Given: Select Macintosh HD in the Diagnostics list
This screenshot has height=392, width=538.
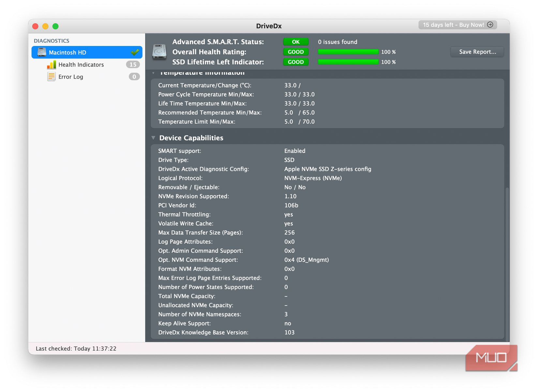Looking at the screenshot, I should 87,52.
